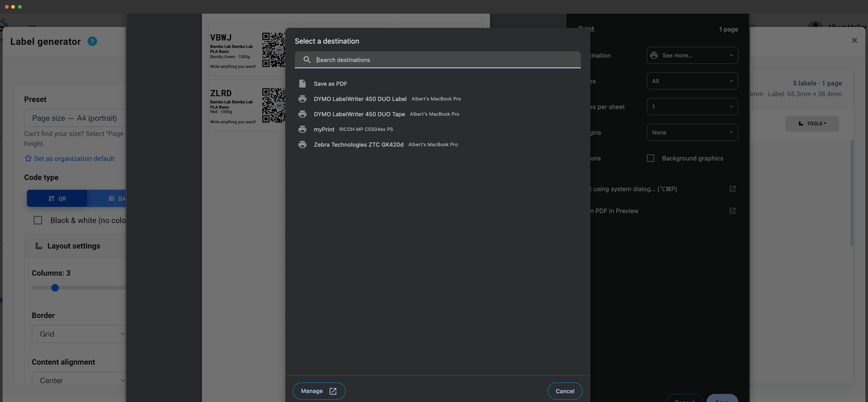Open the Destination See more dropdown

(692, 55)
